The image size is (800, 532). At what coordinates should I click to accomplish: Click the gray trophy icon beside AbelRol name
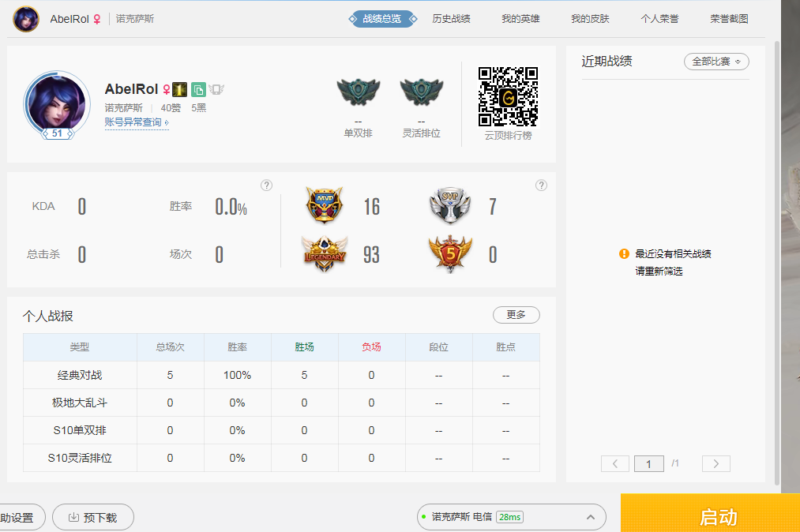click(216, 90)
